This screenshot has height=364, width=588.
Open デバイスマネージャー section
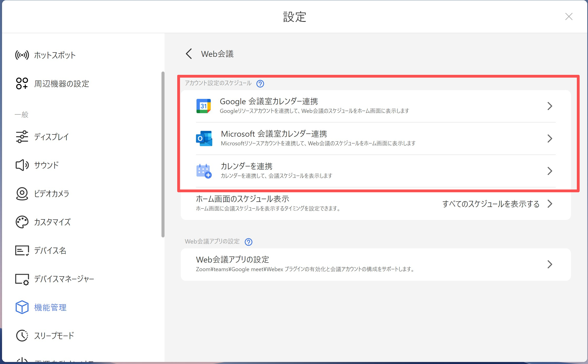64,279
